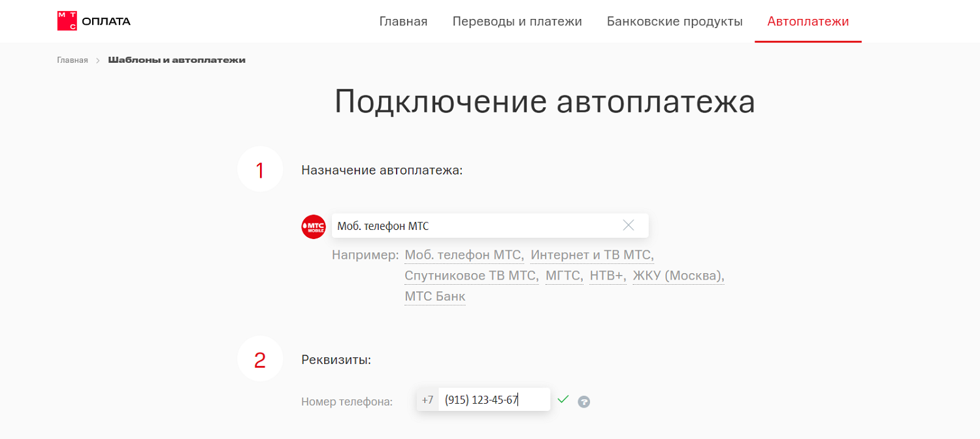Click the Например: hint label
Screen dimensions: 980x439
click(365, 255)
